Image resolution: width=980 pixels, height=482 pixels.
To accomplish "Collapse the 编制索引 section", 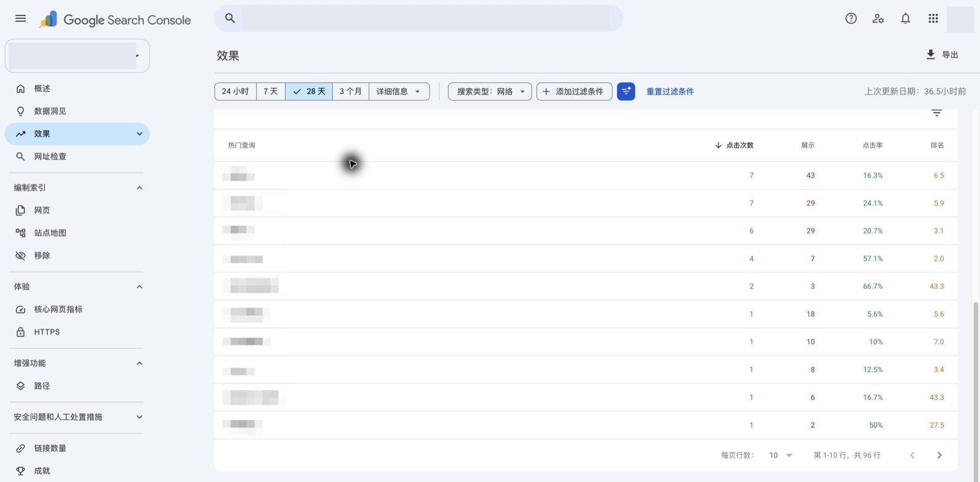I will pyautogui.click(x=140, y=188).
